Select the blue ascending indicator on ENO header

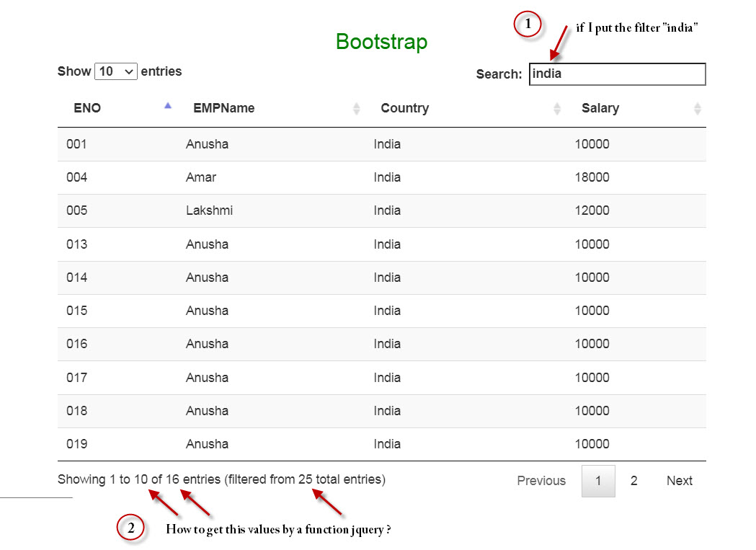coord(167,105)
